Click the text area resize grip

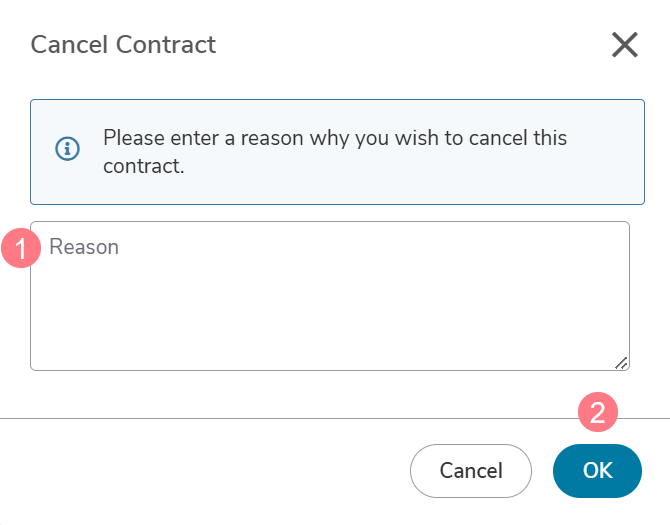coord(621,363)
